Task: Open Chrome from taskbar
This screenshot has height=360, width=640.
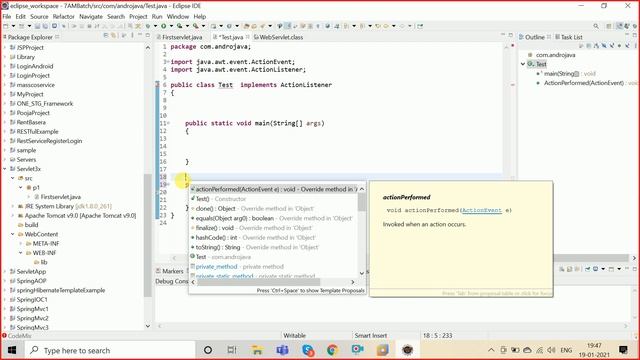Action: tap(332, 350)
